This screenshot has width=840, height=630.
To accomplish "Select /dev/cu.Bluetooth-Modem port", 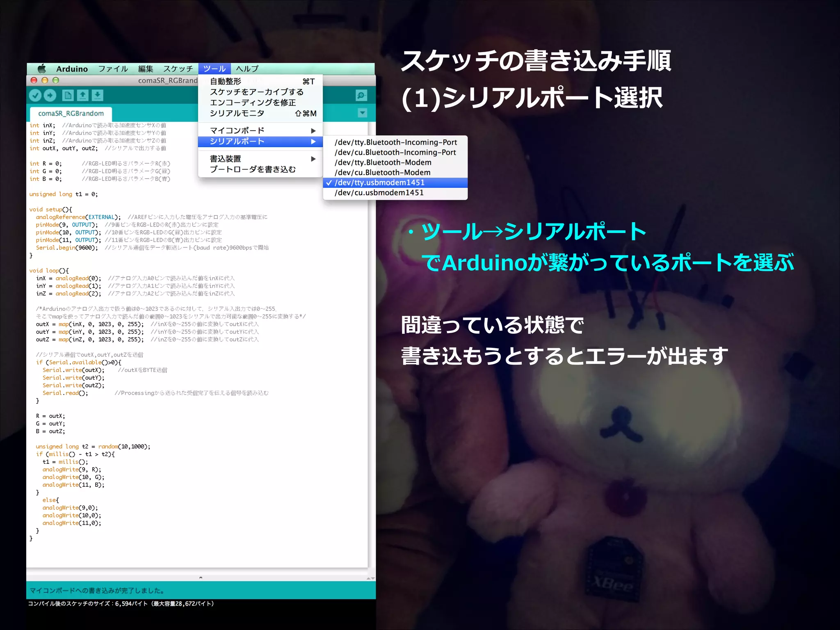I will 395,172.
